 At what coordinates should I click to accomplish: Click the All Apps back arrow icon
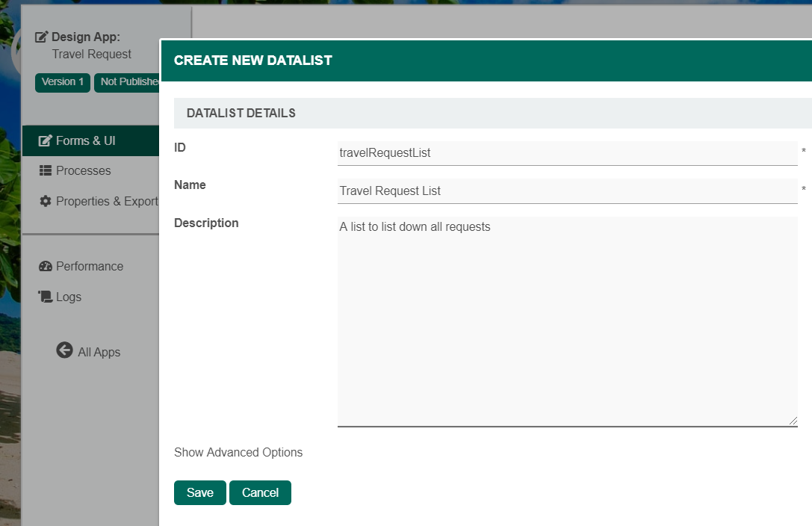[x=64, y=350]
